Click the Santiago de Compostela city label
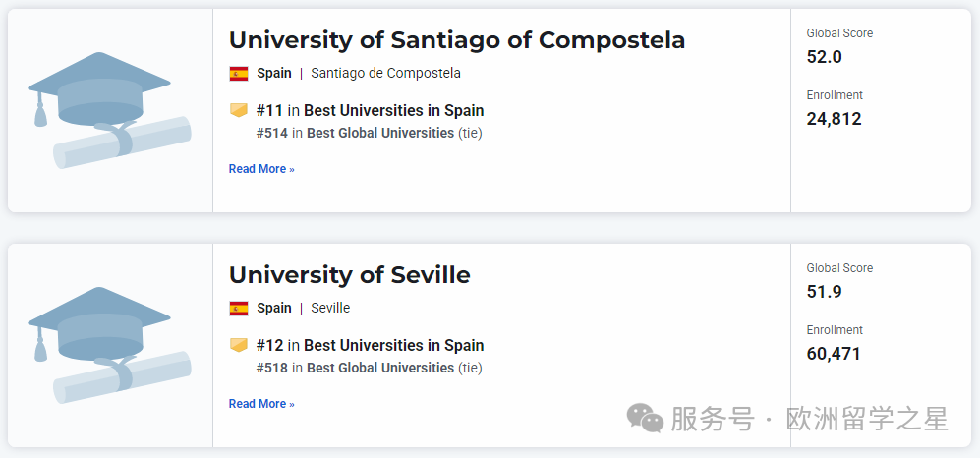The image size is (980, 458). click(385, 73)
